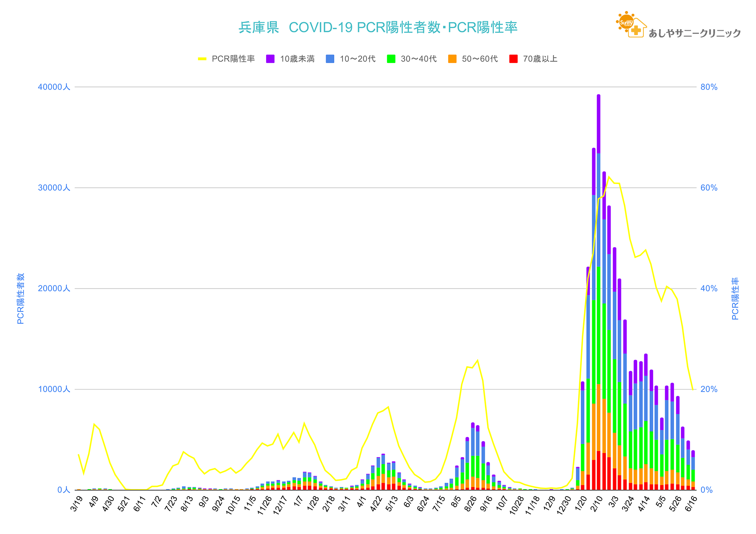Click the 2/10 date label on x-axis

(x=597, y=504)
